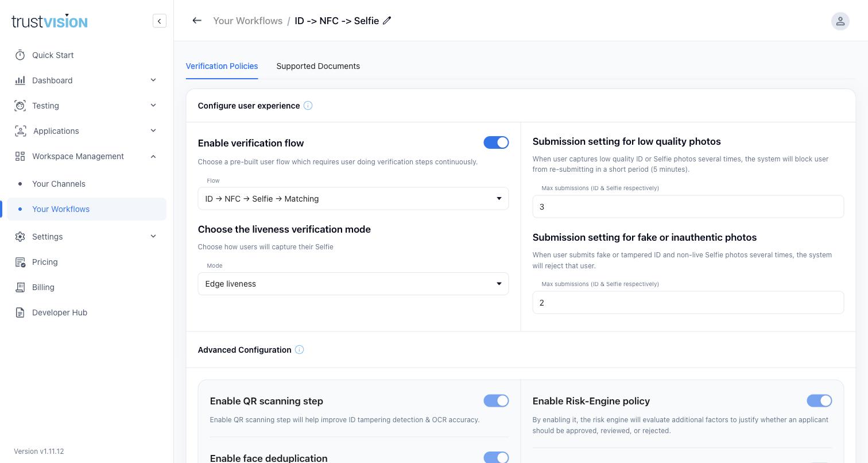Toggle Enable face deduplication switch
Viewport: 868px width, 463px height.
pyautogui.click(x=496, y=457)
